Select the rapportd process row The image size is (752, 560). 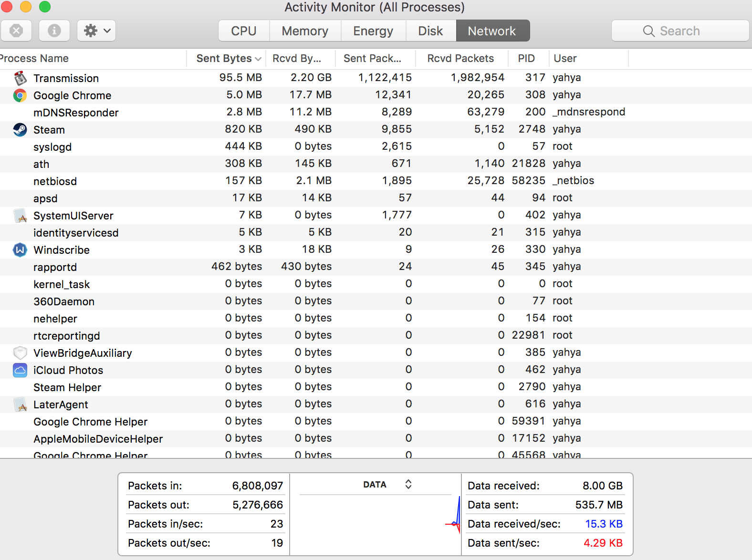coord(376,267)
